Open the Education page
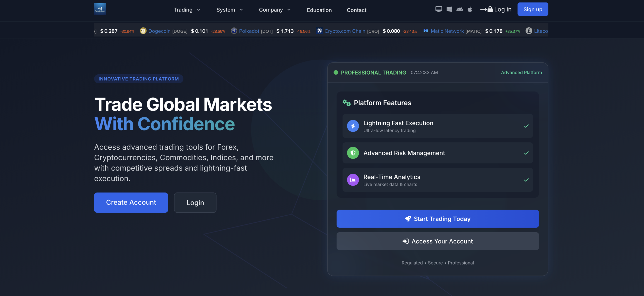The width and height of the screenshot is (644, 296). [x=319, y=10]
